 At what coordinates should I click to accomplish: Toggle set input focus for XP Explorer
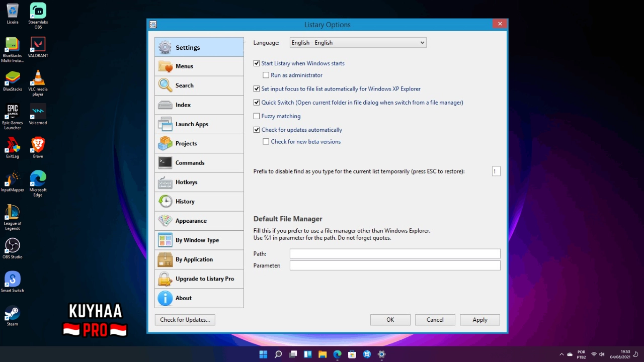[x=257, y=88]
